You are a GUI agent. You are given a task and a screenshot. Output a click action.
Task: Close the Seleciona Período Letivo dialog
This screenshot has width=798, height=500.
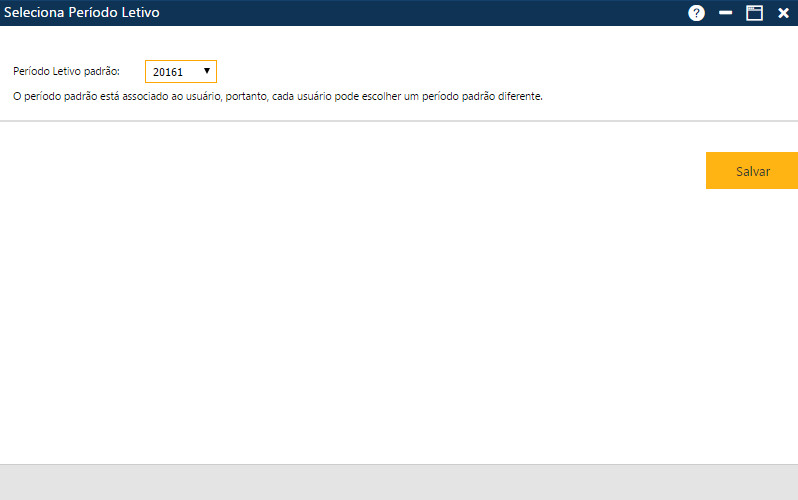[783, 13]
